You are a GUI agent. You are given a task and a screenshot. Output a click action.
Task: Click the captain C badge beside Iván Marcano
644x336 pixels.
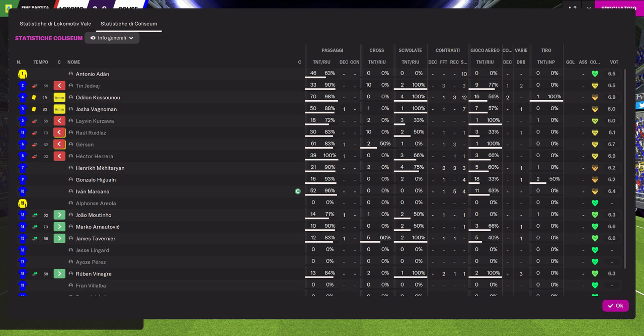pos(298,191)
